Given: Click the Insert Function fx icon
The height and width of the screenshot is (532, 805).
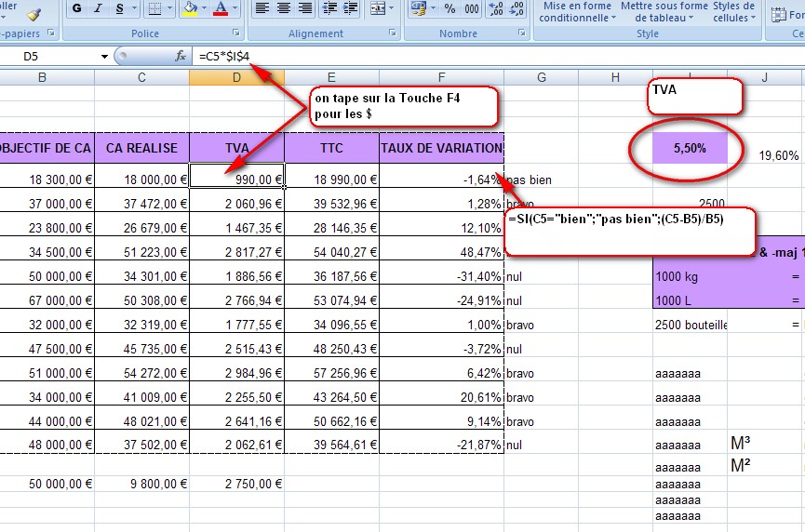Looking at the screenshot, I should pyautogui.click(x=181, y=57).
